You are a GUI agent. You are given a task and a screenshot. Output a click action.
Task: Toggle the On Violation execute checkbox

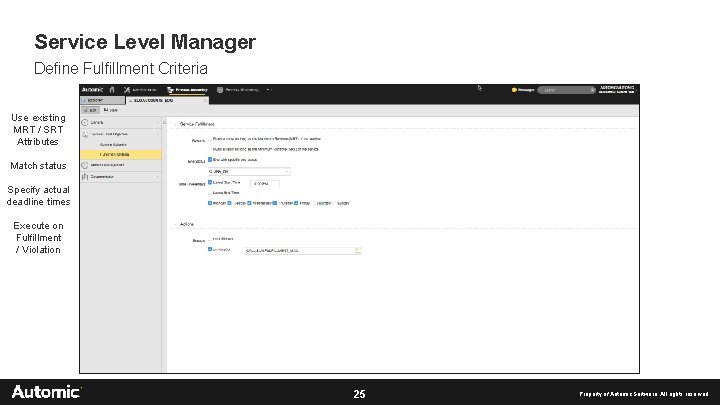pos(210,249)
